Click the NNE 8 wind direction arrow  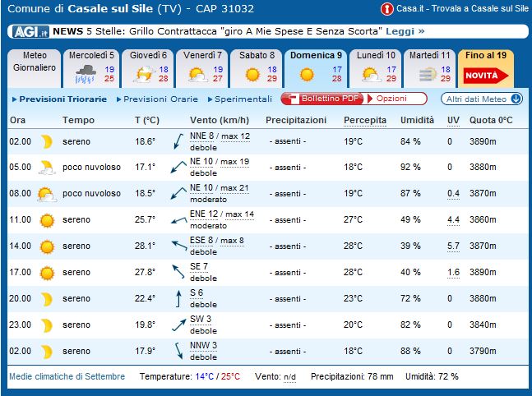tap(178, 141)
